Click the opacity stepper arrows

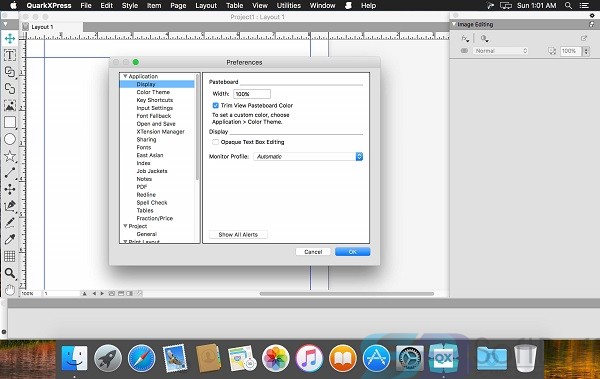coord(586,51)
